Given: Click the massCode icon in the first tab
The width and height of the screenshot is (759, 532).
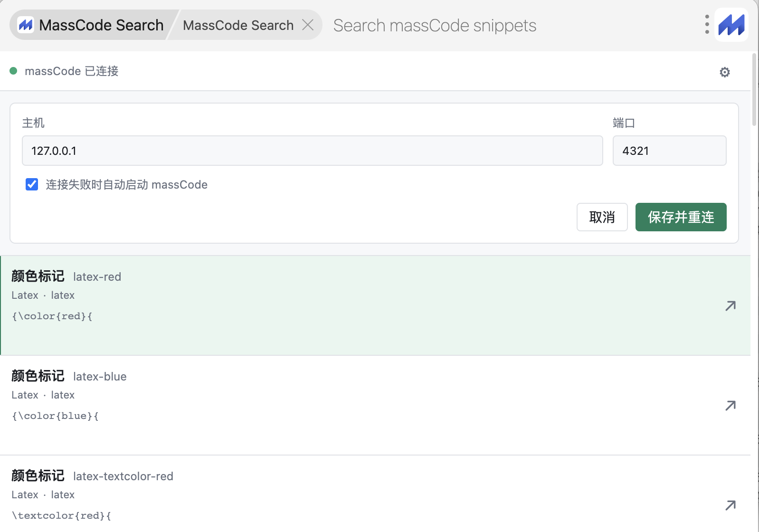Looking at the screenshot, I should (26, 25).
